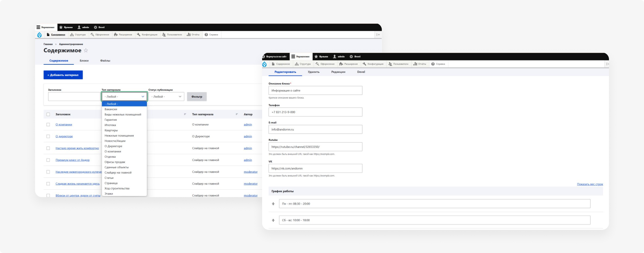
Task: Click the Показать вес строк link
Action: [x=590, y=184]
